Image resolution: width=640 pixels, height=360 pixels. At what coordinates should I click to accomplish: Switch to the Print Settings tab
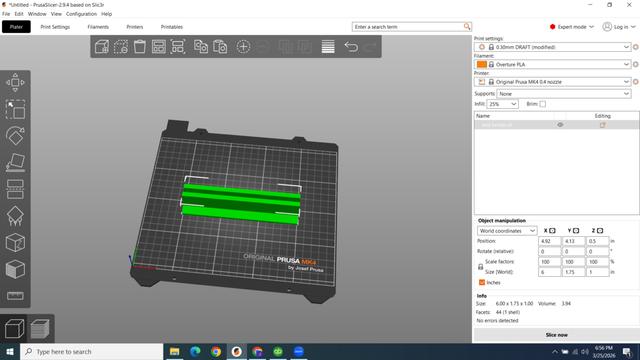[x=55, y=27]
